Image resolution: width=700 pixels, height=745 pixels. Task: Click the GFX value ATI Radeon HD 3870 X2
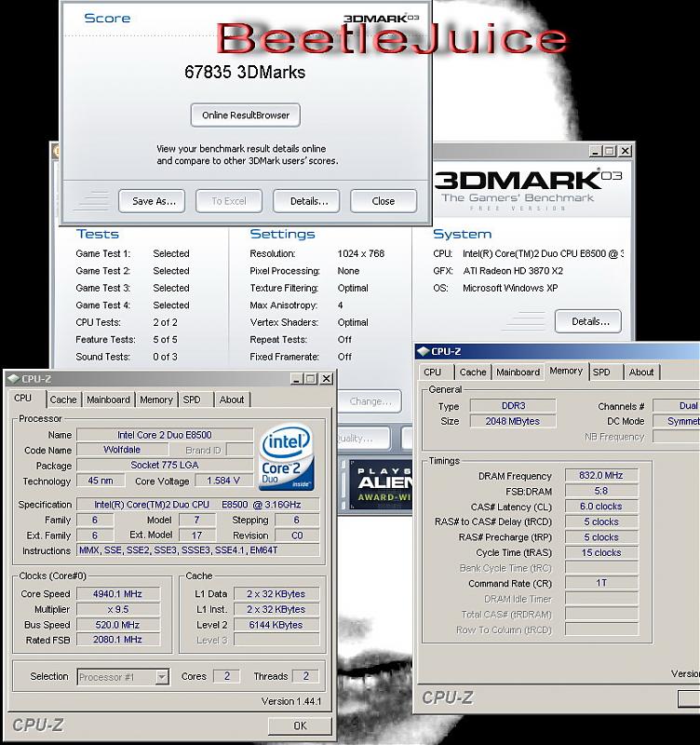(513, 271)
